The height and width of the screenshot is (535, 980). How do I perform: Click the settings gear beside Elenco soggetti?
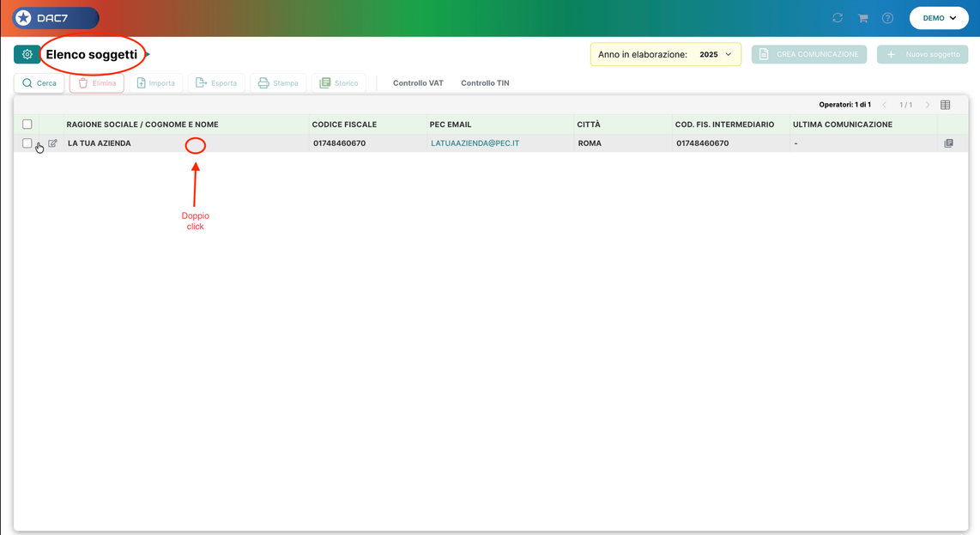click(27, 54)
